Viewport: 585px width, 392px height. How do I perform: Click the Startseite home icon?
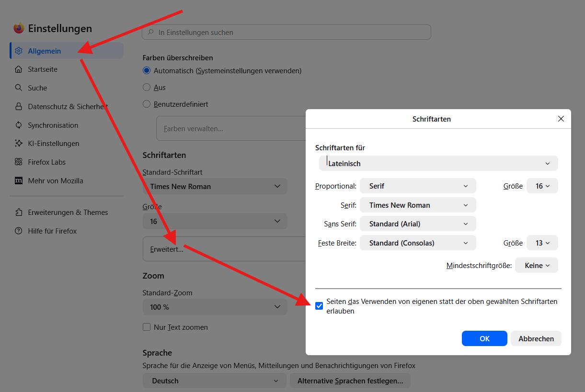click(19, 69)
